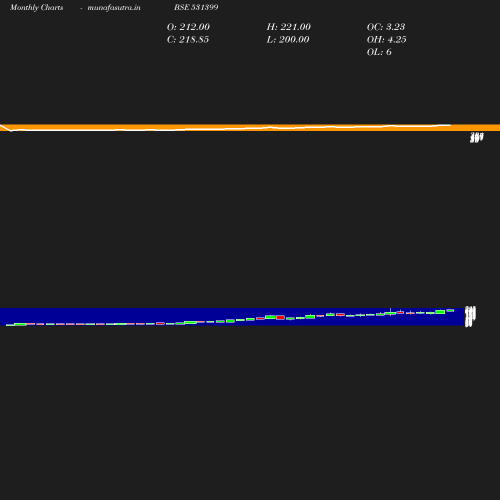Image resolution: width=500 pixels, height=500 pixels.
Task: Click the close price C: 218.85 value
Action: pos(188,39)
